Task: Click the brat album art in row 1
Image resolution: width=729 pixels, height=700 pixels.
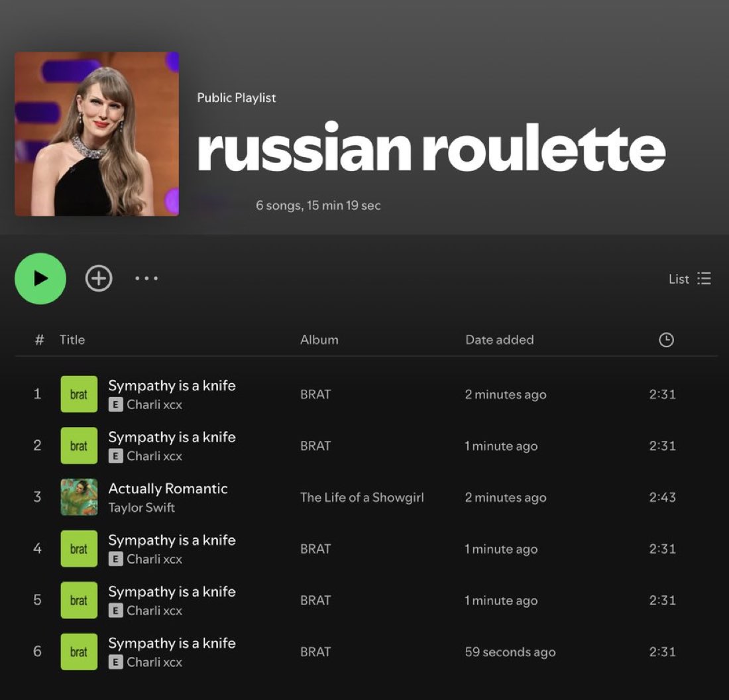Action: pyautogui.click(x=79, y=394)
